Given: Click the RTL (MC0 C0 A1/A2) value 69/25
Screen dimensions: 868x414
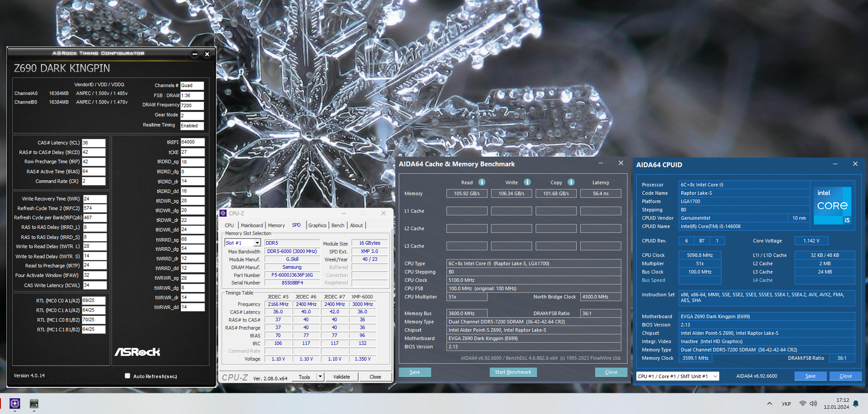Looking at the screenshot, I should point(94,301).
